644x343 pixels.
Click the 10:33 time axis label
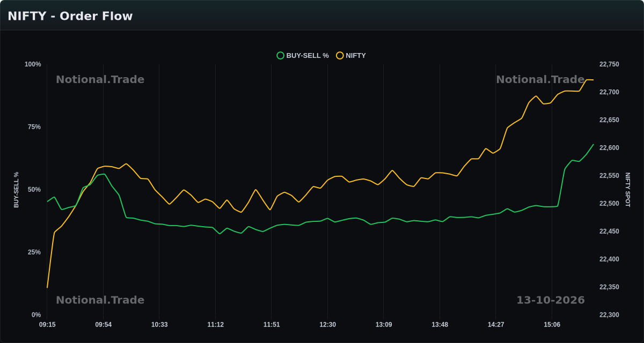coord(159,325)
